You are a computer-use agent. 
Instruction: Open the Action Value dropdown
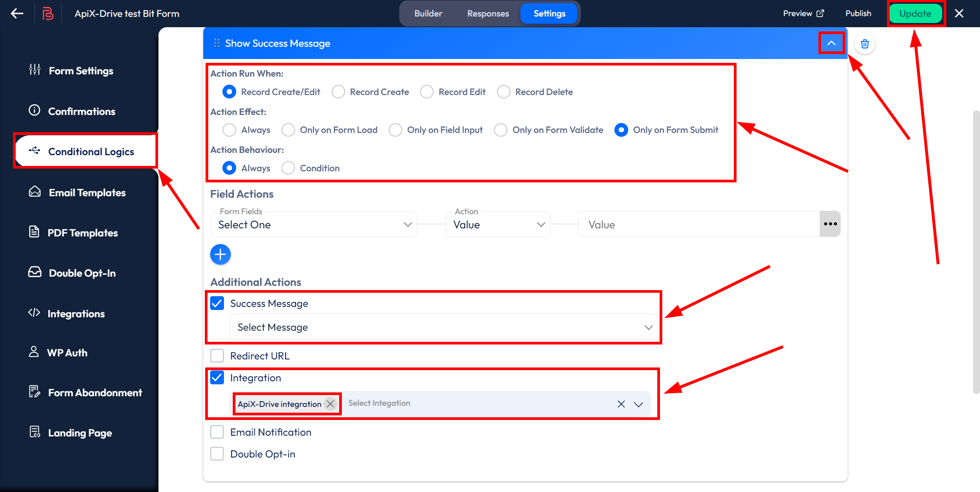pos(498,225)
